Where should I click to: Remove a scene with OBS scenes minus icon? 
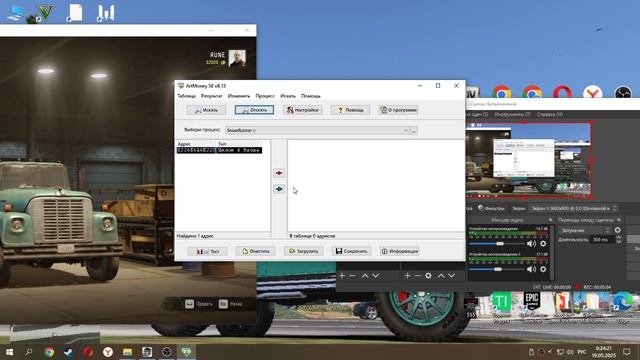(x=353, y=276)
